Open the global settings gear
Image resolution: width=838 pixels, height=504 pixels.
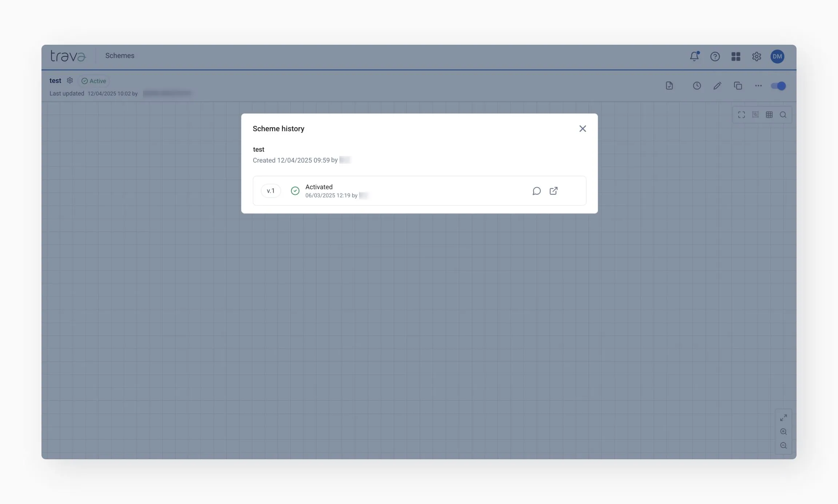(x=757, y=56)
